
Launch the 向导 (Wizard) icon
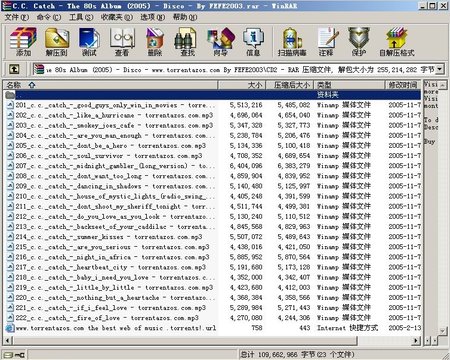pos(220,42)
